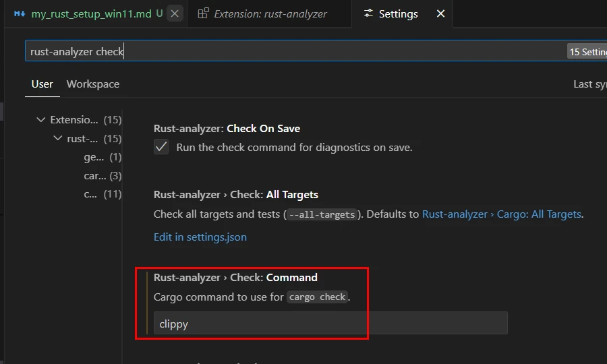The width and height of the screenshot is (607, 364).
Task: Click the markdown file icon in tab
Action: (x=20, y=14)
